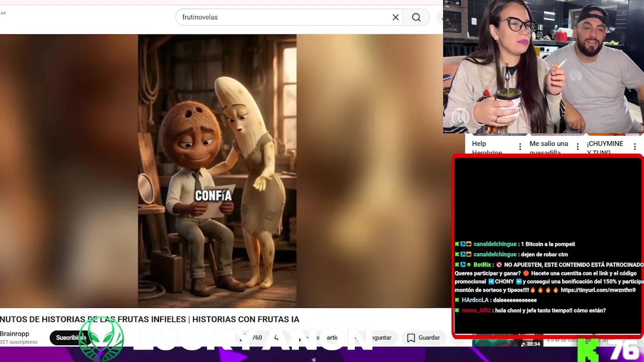Open Me salio una quesadilla suggested video
The width and height of the screenshot is (644, 362).
point(549,148)
